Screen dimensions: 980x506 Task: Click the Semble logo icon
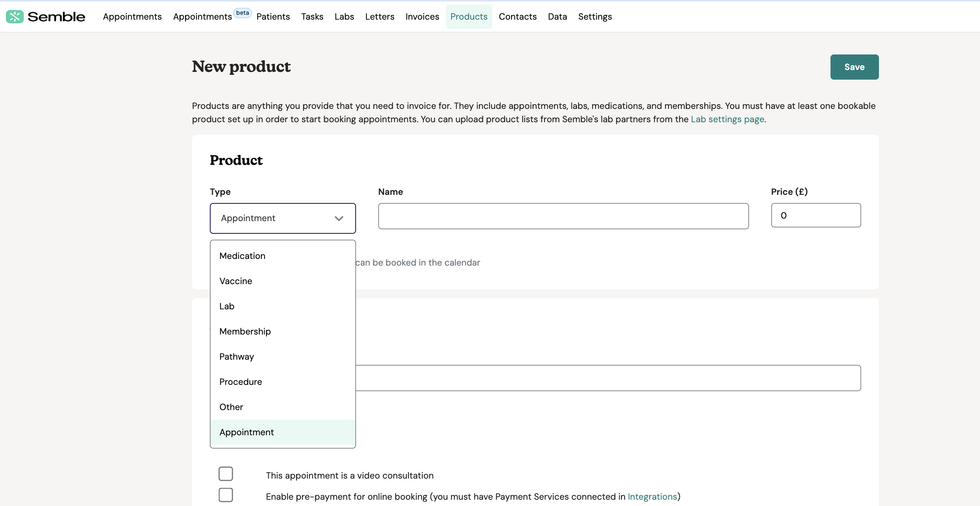tap(14, 17)
